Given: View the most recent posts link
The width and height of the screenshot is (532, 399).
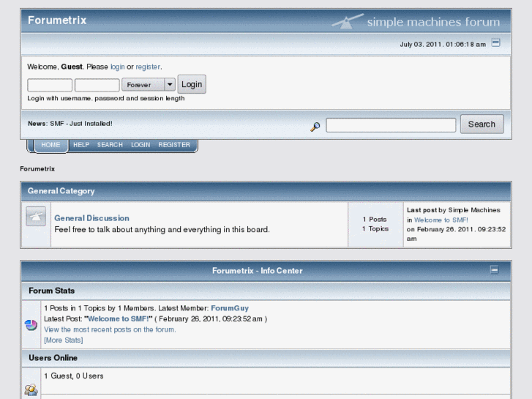Looking at the screenshot, I should point(110,329).
